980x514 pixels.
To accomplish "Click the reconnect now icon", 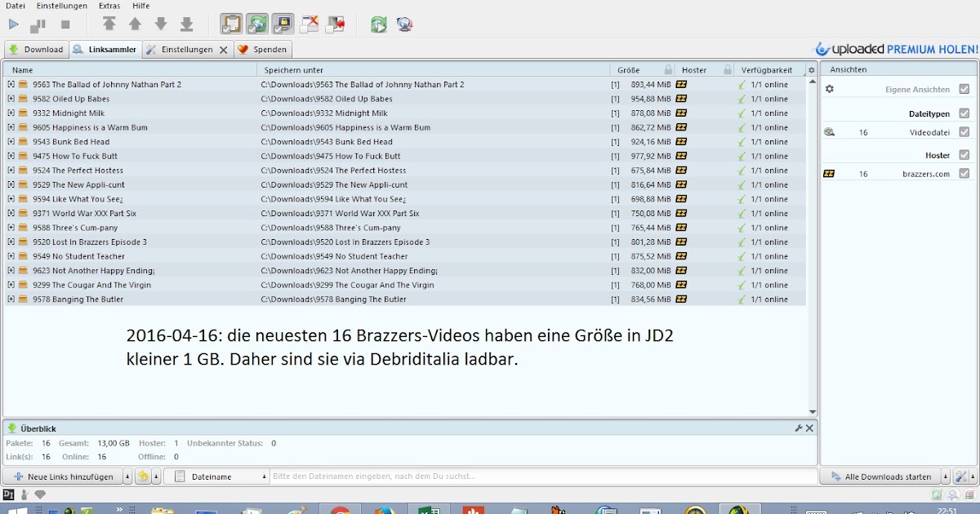I will coord(379,24).
